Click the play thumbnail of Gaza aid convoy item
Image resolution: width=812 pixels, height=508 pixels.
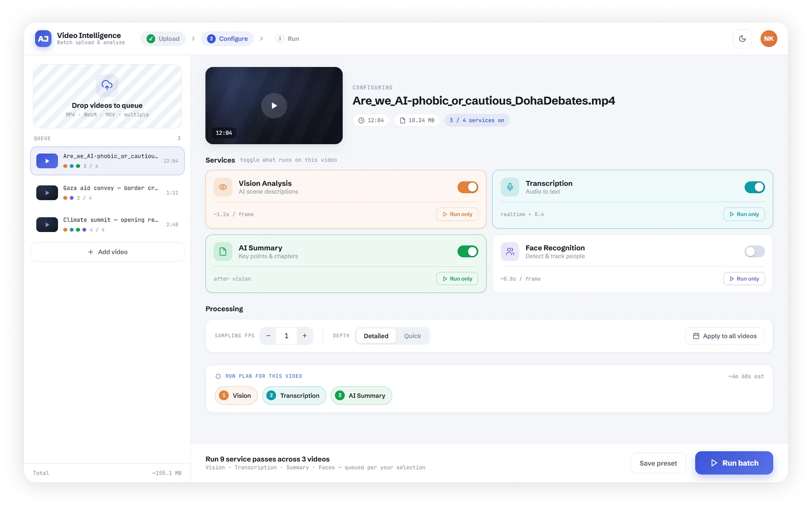click(47, 193)
